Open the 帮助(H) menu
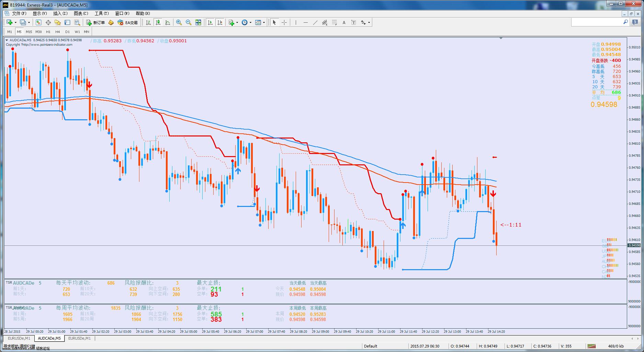 pyautogui.click(x=143, y=13)
